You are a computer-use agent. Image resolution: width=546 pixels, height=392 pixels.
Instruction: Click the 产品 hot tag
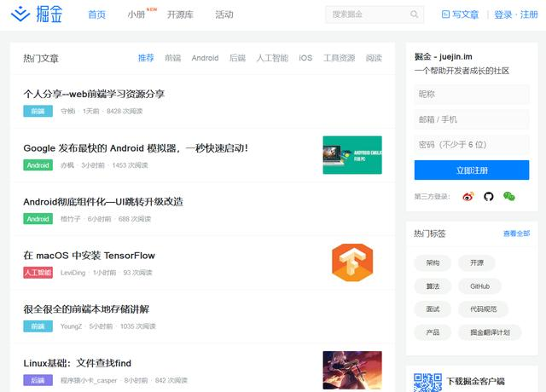[433, 332]
